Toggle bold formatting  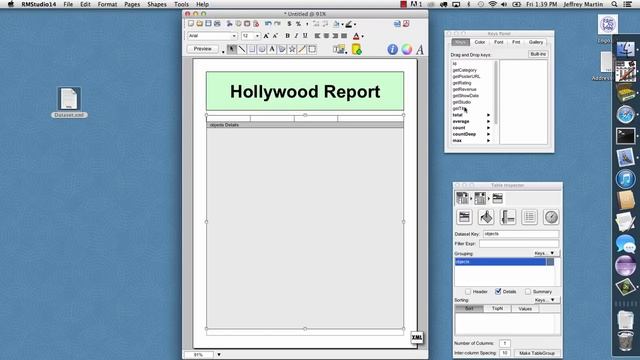click(287, 36)
